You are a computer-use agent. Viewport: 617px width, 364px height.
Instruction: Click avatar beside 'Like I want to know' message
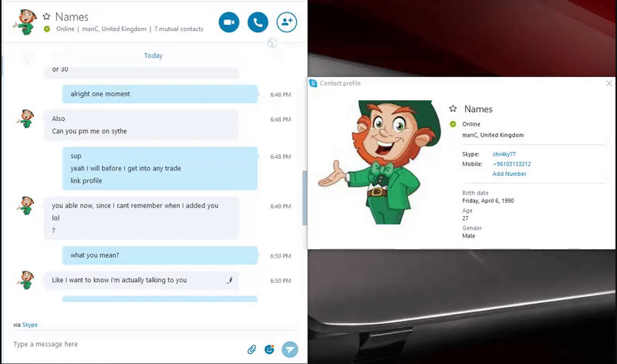tap(25, 280)
